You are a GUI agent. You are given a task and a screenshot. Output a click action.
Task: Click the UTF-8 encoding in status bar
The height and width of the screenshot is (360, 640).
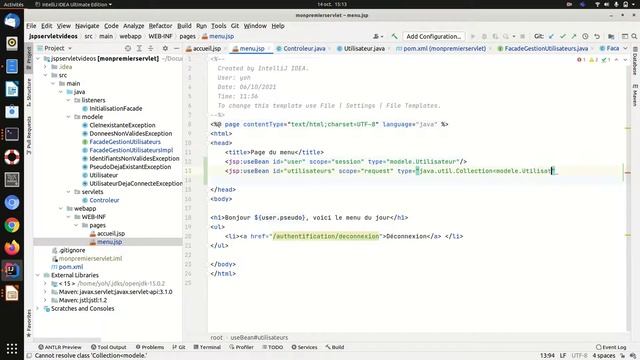pyautogui.click(x=580, y=356)
